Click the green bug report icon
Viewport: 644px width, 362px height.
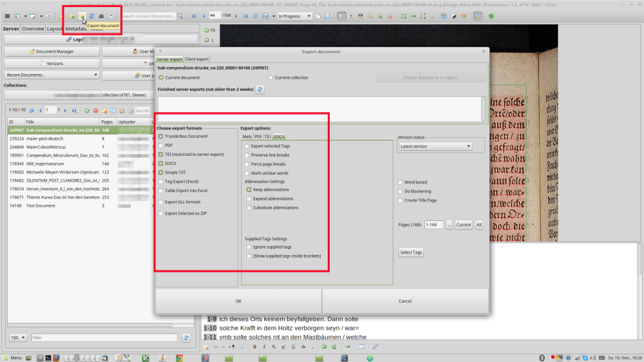pos(492,15)
